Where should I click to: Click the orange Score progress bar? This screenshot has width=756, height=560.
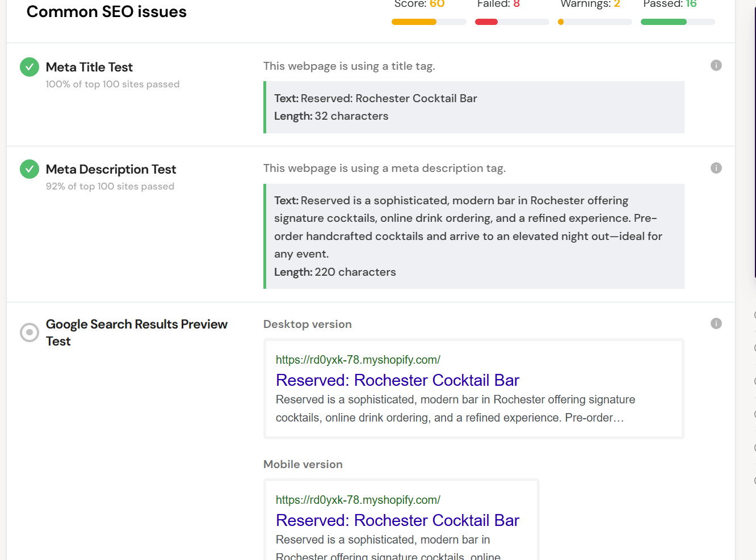[x=429, y=22]
